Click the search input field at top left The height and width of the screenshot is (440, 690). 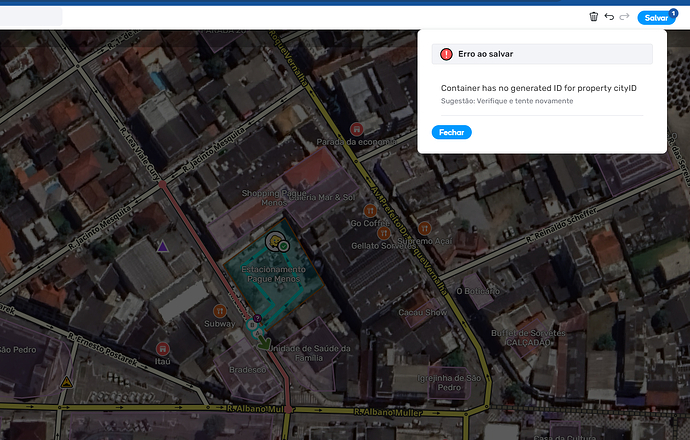coord(32,17)
